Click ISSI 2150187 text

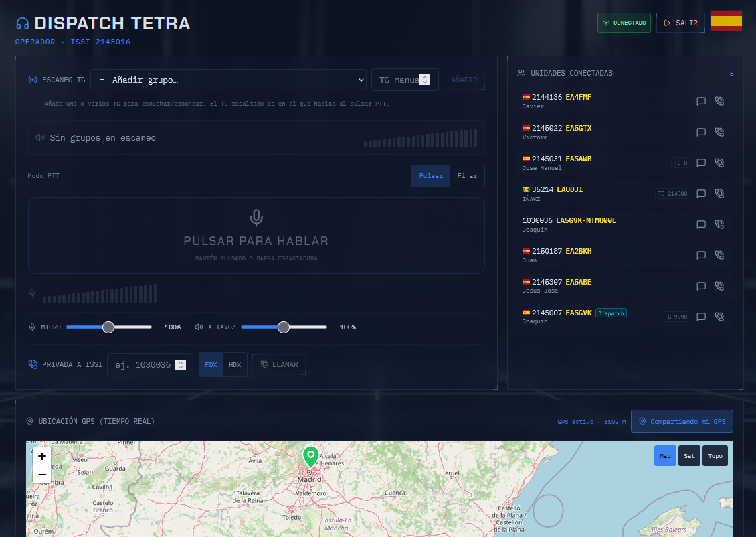(547, 251)
